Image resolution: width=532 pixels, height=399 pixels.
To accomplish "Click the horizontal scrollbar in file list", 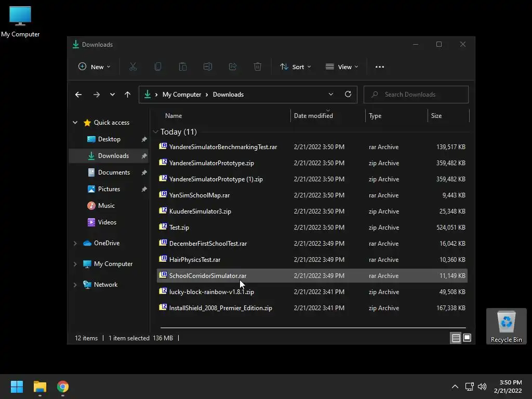I will [x=313, y=328].
